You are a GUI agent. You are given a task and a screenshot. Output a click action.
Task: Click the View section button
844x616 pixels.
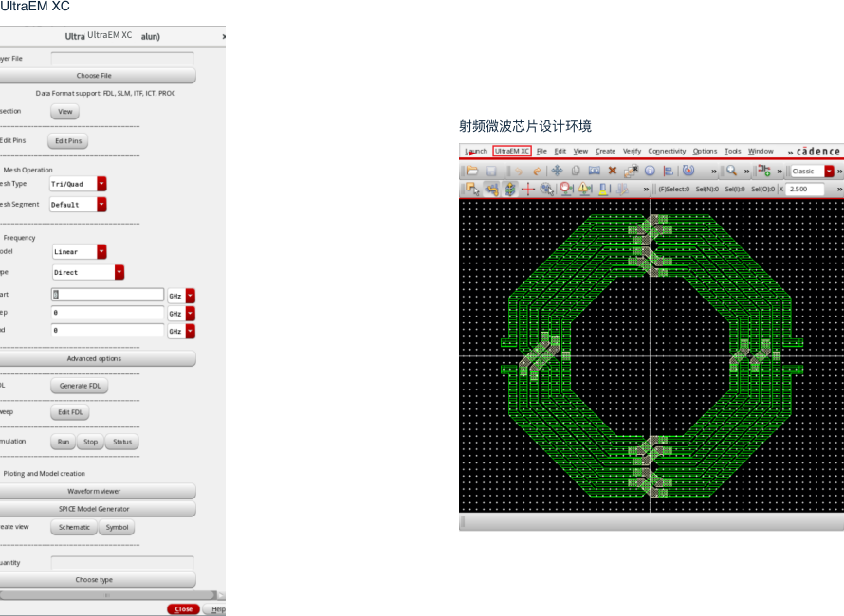point(65,112)
